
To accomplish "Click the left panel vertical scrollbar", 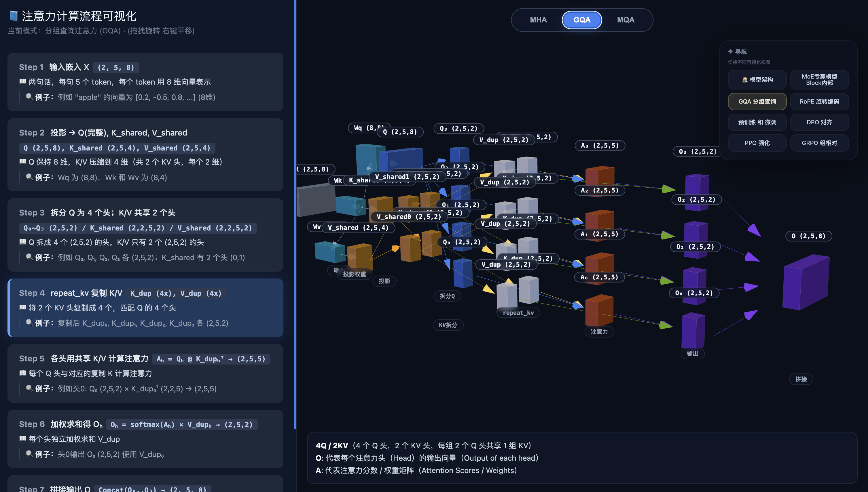I will coord(295,215).
